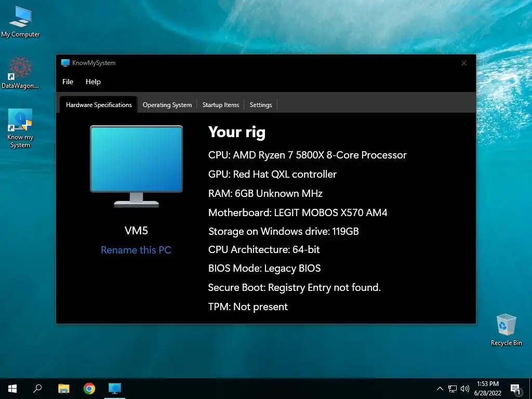
Task: Click the CPU Architecture: 64-bit line
Action: pyautogui.click(x=264, y=250)
